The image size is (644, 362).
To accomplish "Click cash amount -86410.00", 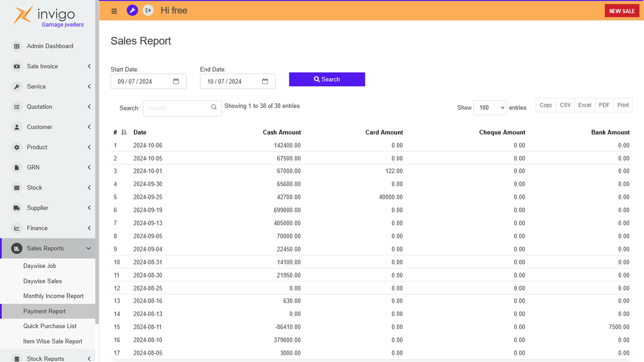I will pyautogui.click(x=288, y=327).
